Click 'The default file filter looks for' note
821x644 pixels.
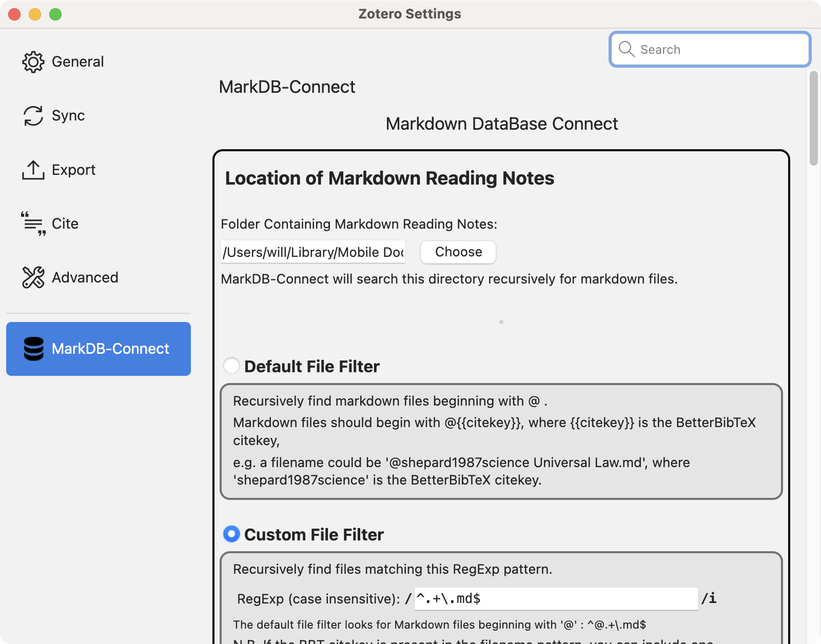coord(439,625)
